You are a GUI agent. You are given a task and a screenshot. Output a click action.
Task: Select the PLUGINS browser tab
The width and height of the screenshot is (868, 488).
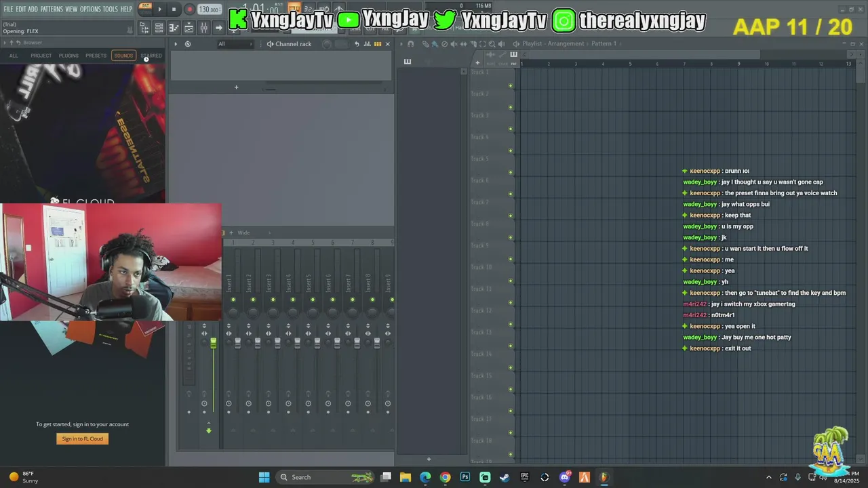(68, 56)
